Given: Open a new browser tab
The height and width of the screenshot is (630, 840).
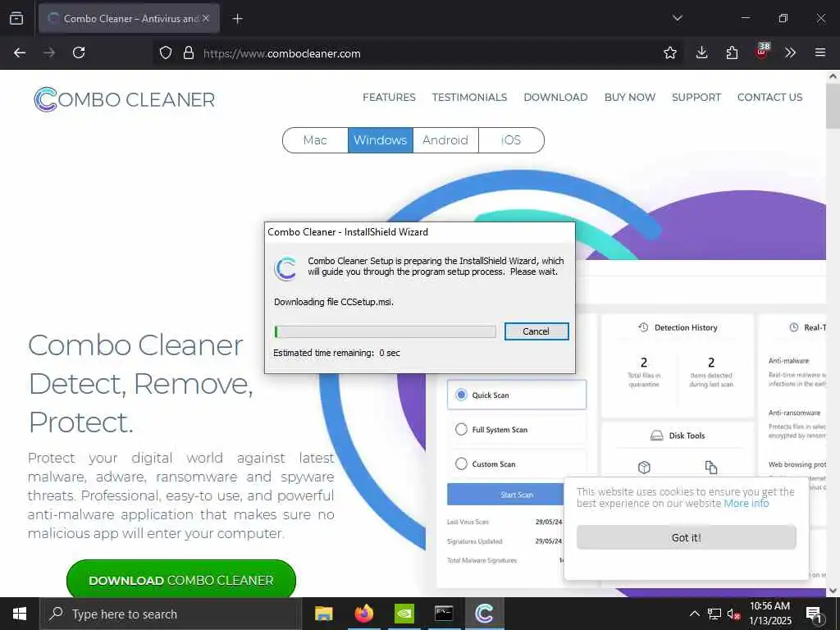Looking at the screenshot, I should tap(237, 19).
